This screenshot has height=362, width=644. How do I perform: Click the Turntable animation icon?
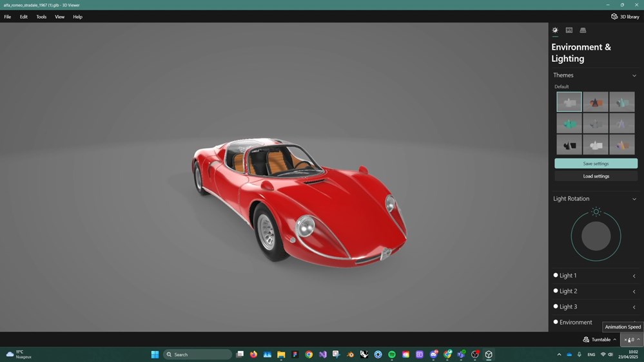click(586, 339)
